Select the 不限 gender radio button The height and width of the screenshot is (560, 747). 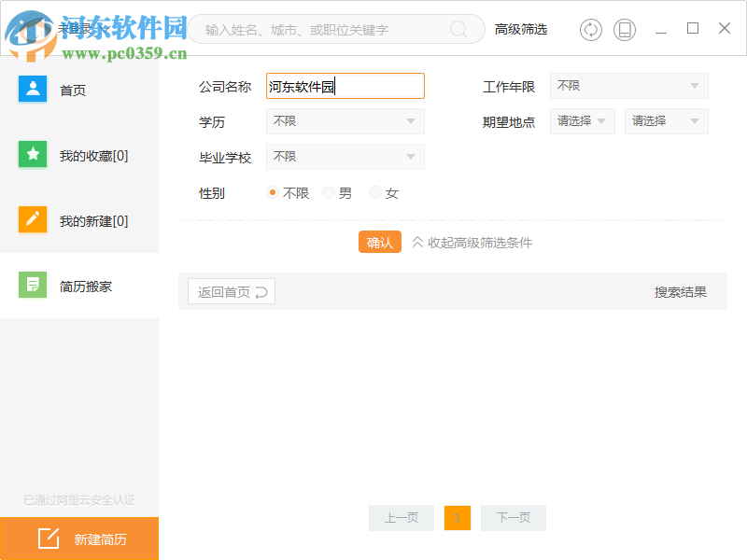[273, 192]
